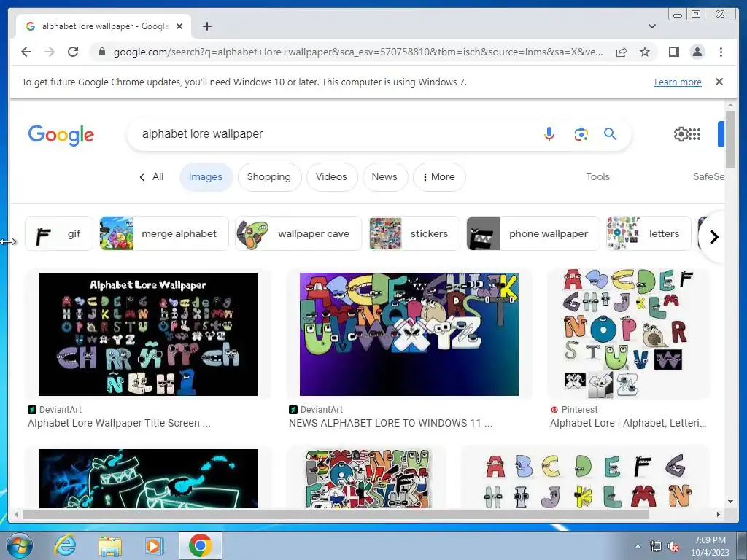Select the Images tab
Viewport: 747px width, 560px height.
click(x=206, y=177)
